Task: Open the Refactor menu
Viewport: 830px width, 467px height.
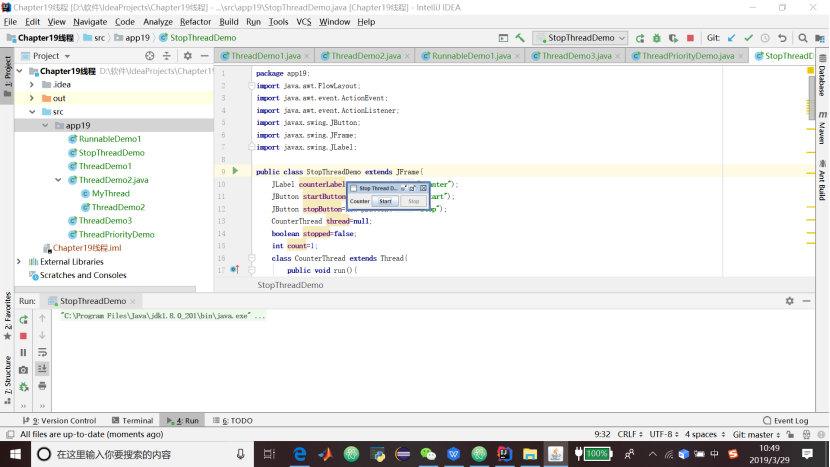Action: (x=195, y=21)
